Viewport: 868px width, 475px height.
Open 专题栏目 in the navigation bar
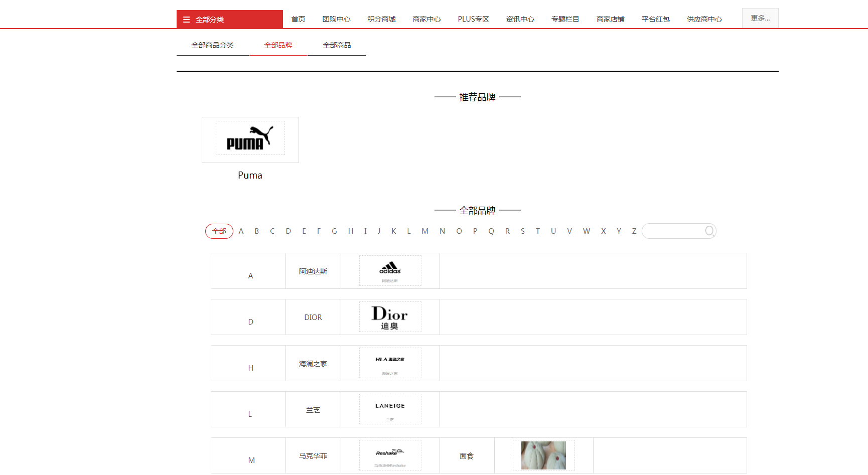tap(565, 19)
